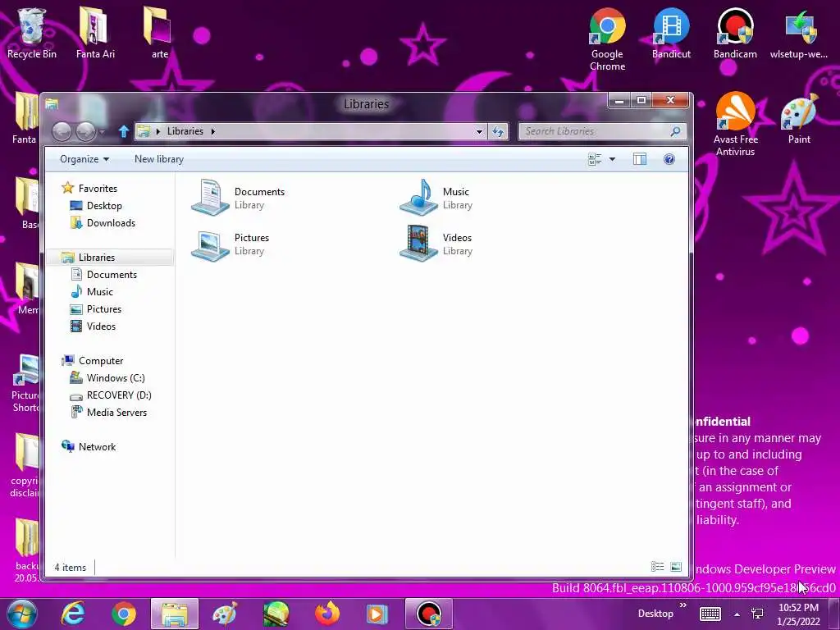Click the Forward navigation button
Viewport: 840px width, 630px height.
pyautogui.click(x=85, y=131)
